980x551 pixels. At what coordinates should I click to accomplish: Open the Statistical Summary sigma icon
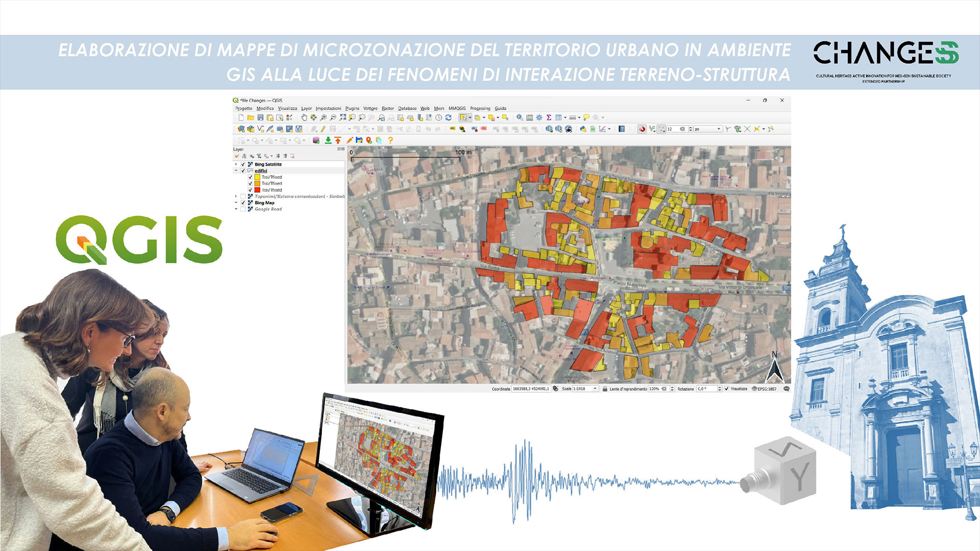click(549, 117)
